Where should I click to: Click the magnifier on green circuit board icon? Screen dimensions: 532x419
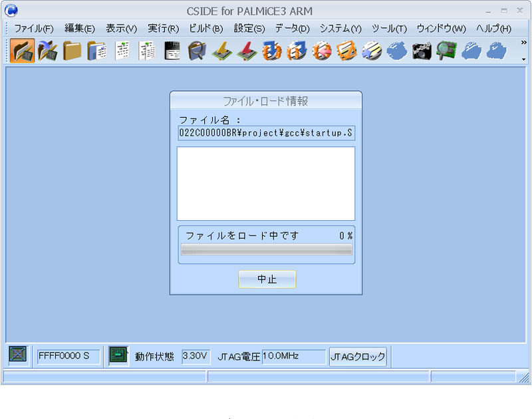[447, 51]
